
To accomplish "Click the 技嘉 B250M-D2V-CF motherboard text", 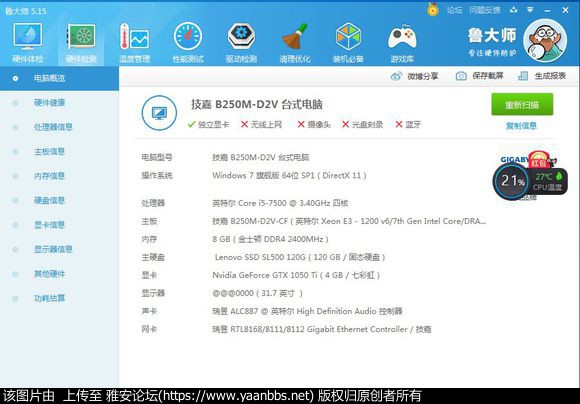I will pos(349,221).
